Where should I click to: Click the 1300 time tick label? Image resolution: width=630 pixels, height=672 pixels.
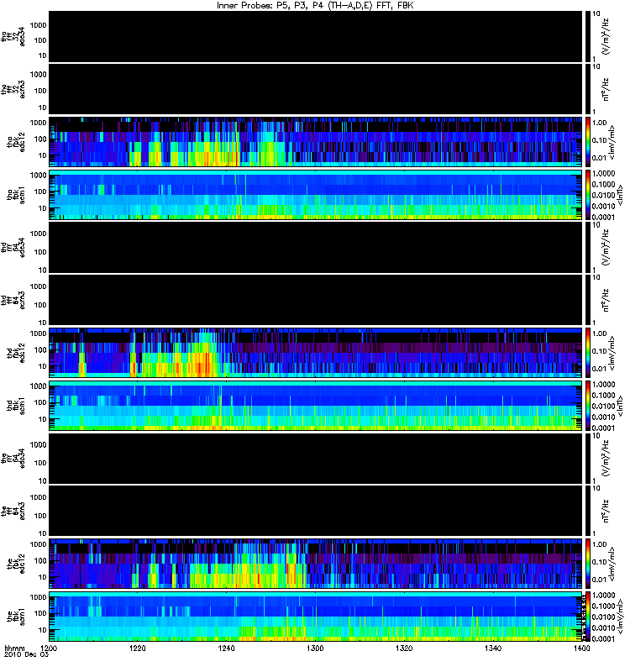click(x=315, y=648)
